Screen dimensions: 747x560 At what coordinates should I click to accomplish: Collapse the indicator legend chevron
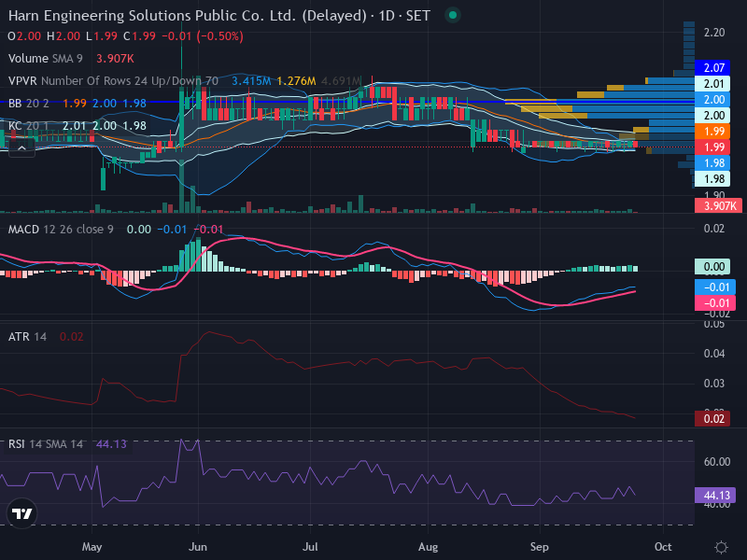(x=21, y=148)
